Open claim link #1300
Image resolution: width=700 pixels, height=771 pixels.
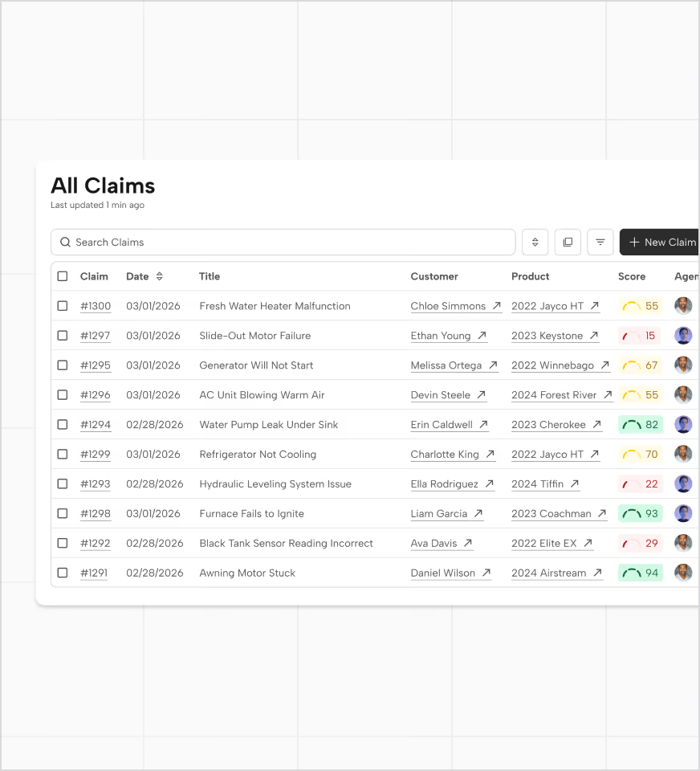pyautogui.click(x=96, y=306)
